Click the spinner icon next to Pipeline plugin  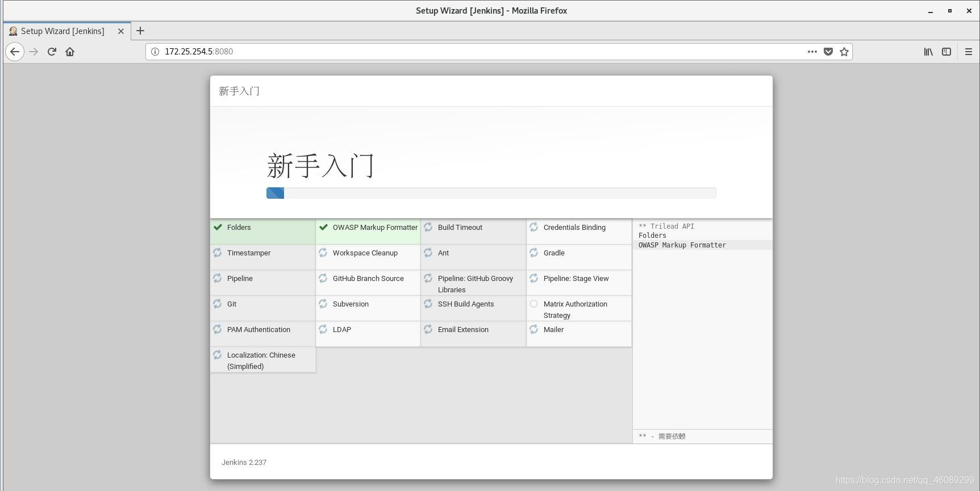click(x=218, y=278)
